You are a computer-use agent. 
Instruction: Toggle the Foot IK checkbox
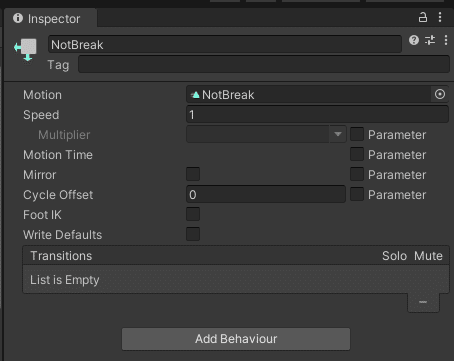click(193, 214)
